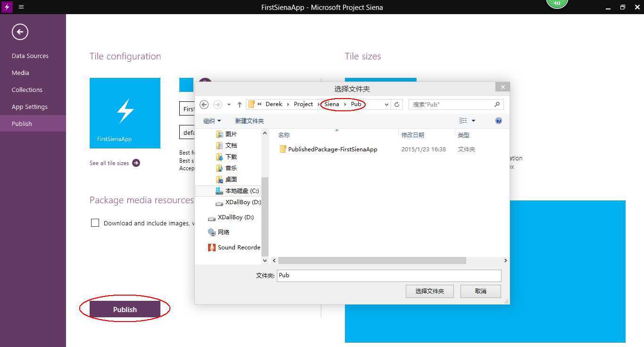Select 桌面 in the navigation tree
This screenshot has width=644, height=347.
(x=231, y=179)
